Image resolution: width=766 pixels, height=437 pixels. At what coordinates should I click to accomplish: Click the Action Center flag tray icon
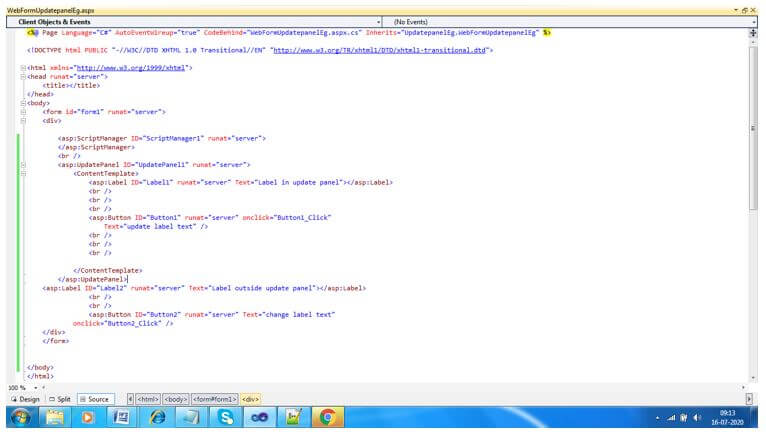(x=684, y=418)
